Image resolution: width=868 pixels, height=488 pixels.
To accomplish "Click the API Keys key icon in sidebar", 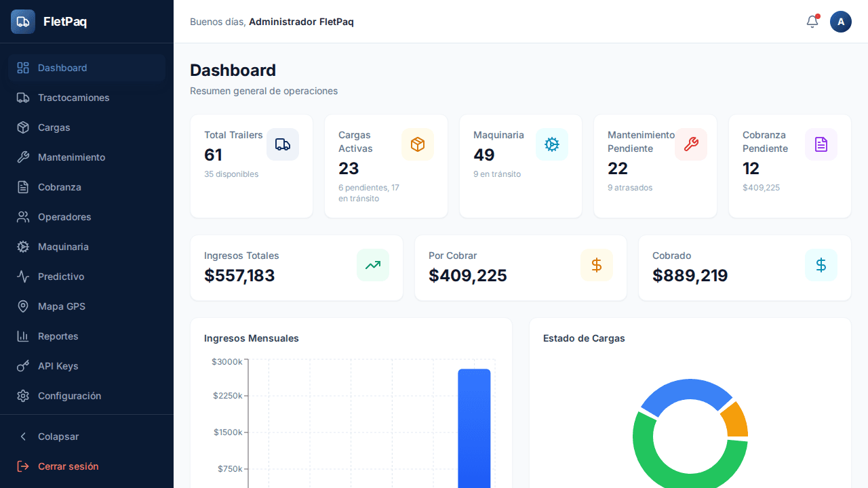I will (x=23, y=366).
